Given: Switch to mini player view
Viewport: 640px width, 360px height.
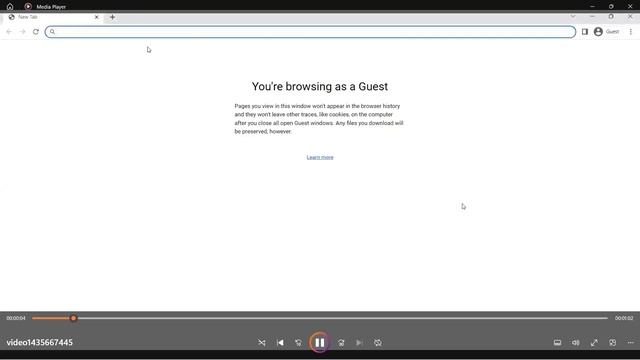Looking at the screenshot, I should click(x=612, y=342).
